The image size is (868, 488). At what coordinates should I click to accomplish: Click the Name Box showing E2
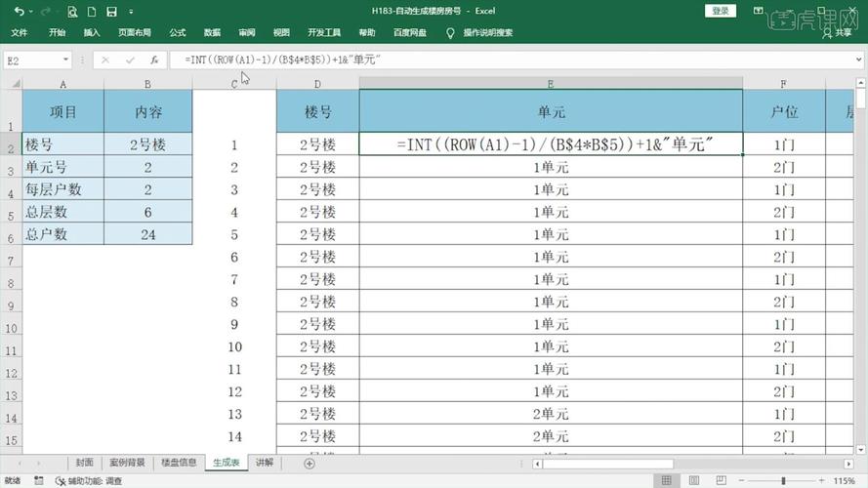coord(31,61)
